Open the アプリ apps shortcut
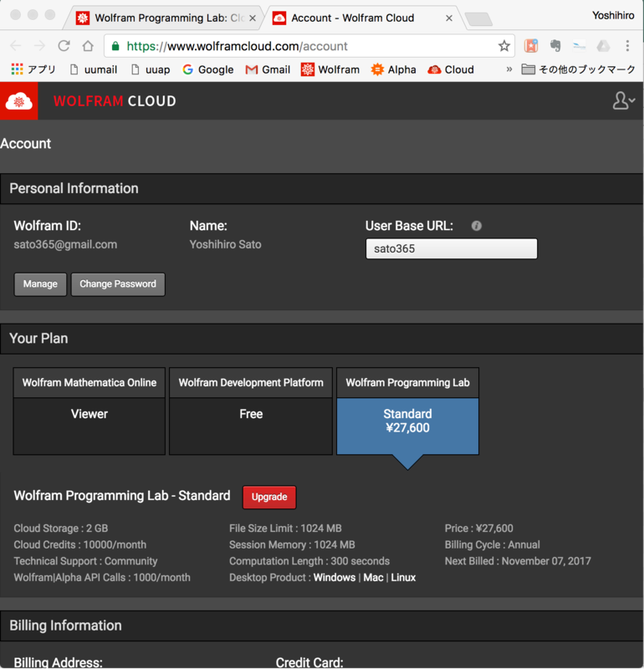The height and width of the screenshot is (669, 644). coord(33,69)
